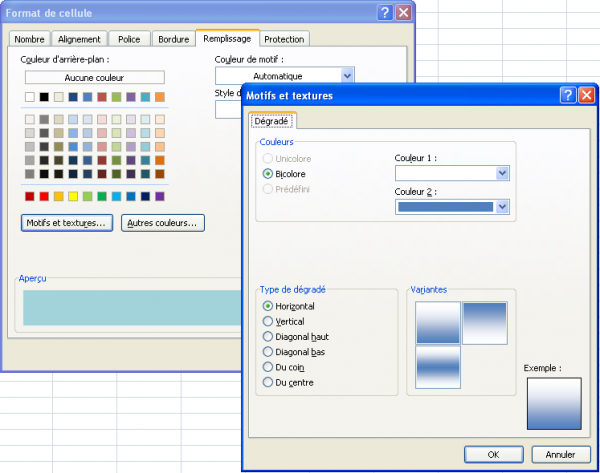The image size is (600, 473).
Task: Click help icon in Format de cellule title bar
Action: click(x=385, y=12)
